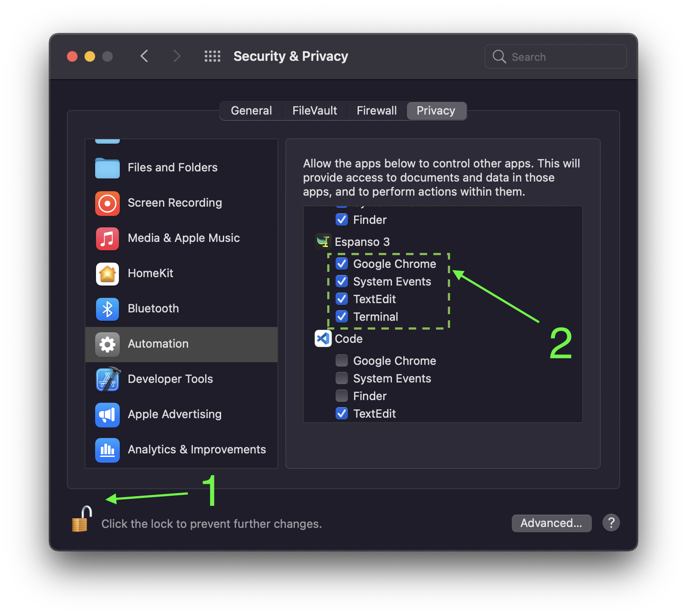The image size is (687, 616).
Task: Open Analytics & Improvements category
Action: click(196, 450)
